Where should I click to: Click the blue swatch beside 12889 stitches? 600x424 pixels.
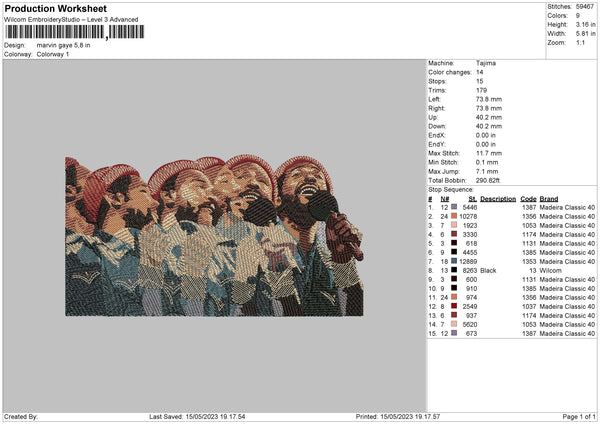coord(454,261)
